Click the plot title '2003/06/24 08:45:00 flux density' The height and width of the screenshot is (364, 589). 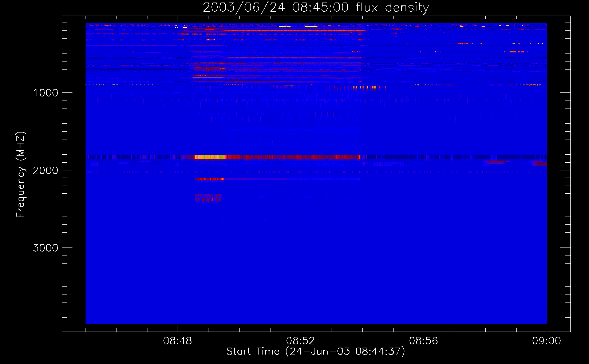point(316,7)
